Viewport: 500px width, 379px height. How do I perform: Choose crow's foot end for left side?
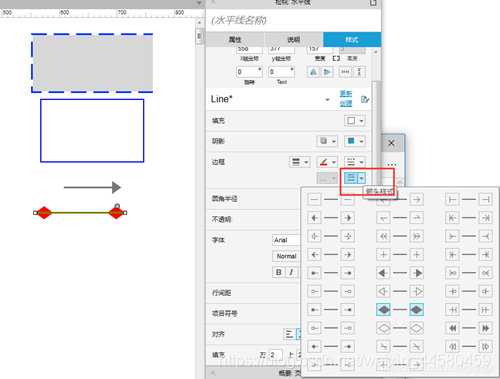click(x=452, y=236)
